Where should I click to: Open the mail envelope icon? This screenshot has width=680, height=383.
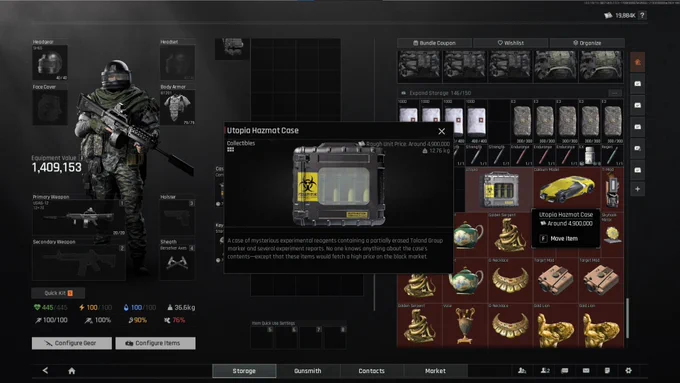586,370
